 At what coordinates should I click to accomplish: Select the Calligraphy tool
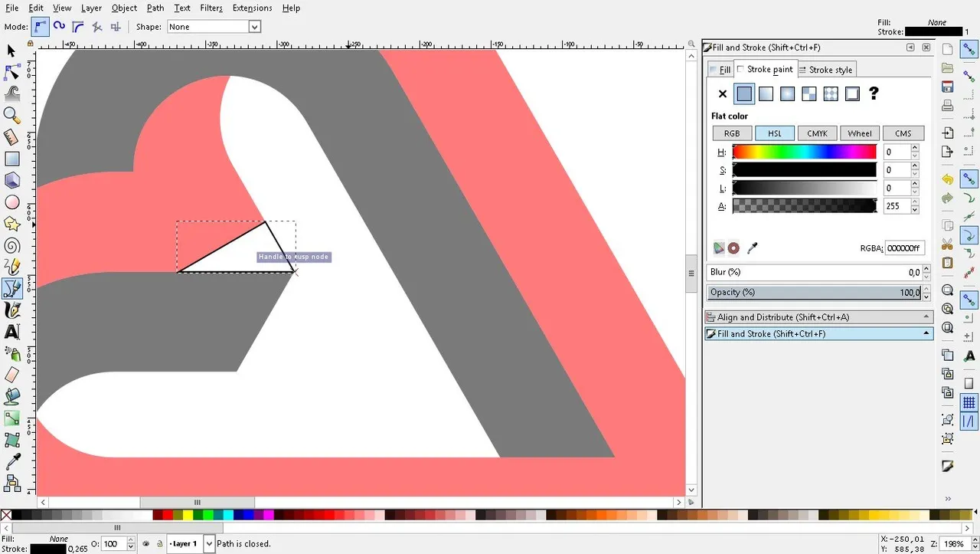click(x=11, y=310)
